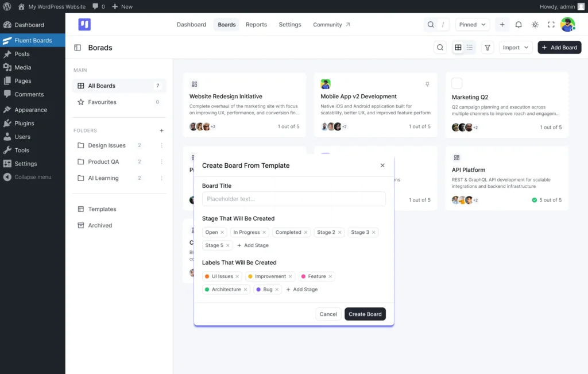
Task: Open the notifications bell
Action: [x=519, y=24]
